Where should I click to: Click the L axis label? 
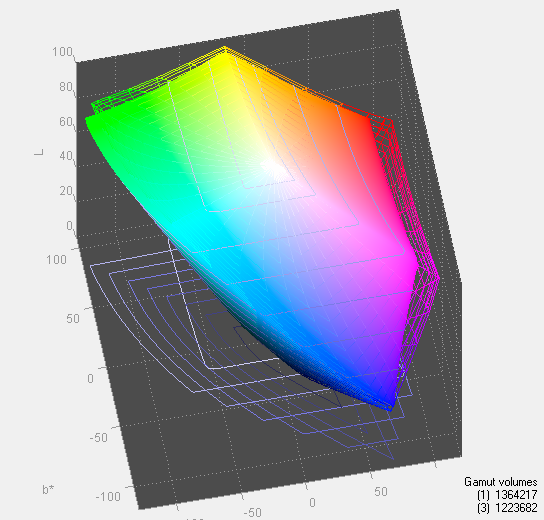click(40, 152)
